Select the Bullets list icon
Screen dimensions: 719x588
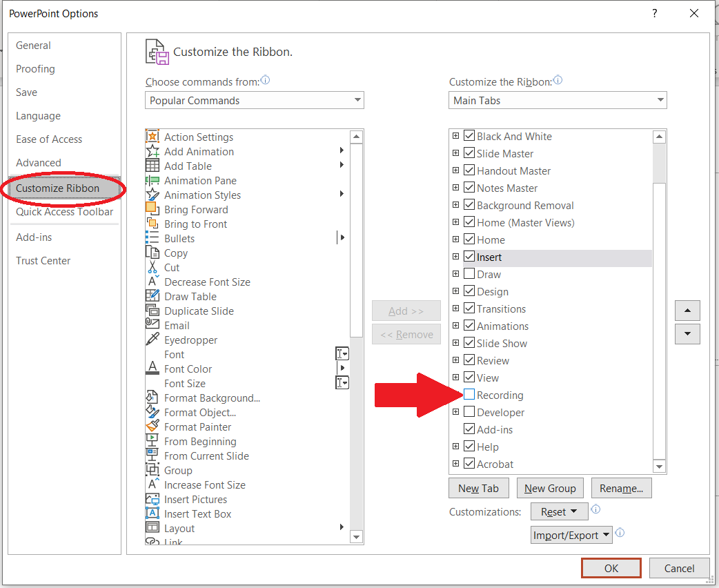(152, 238)
